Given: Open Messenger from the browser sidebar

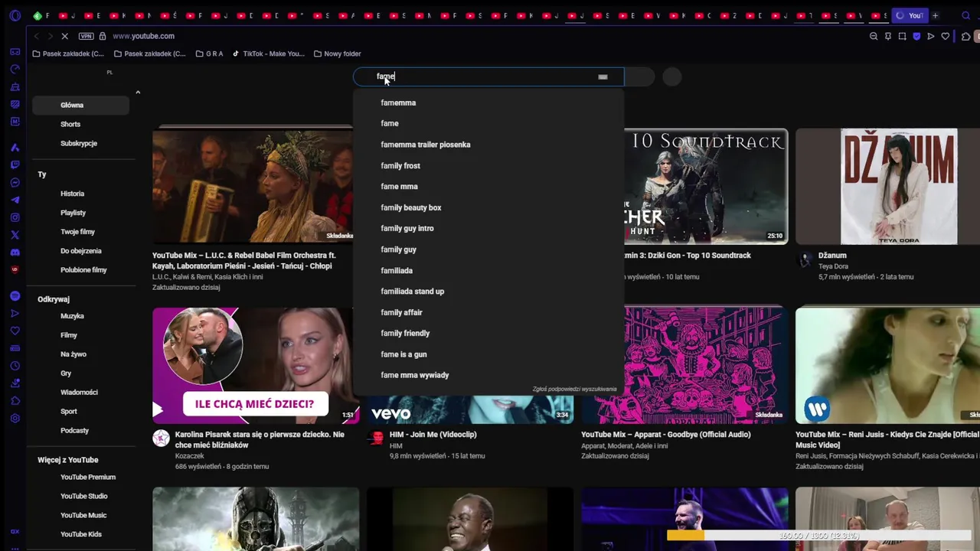Looking at the screenshot, I should 15,183.
